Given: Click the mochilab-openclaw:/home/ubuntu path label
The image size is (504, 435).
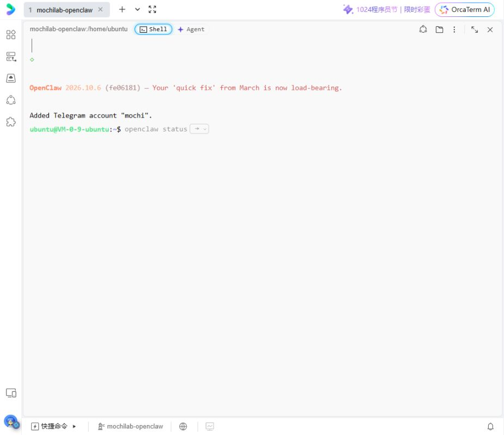Looking at the screenshot, I should 79,29.
